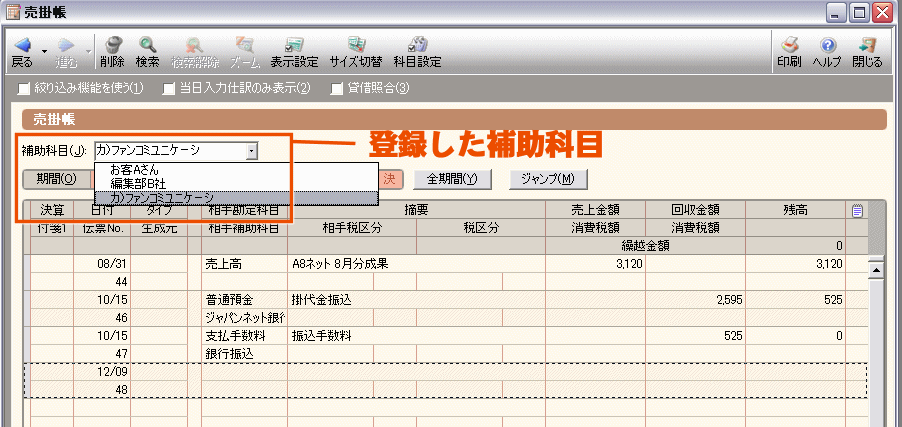902x427 pixels.
Task: Click the 摘要 column header
Action: [x=416, y=211]
